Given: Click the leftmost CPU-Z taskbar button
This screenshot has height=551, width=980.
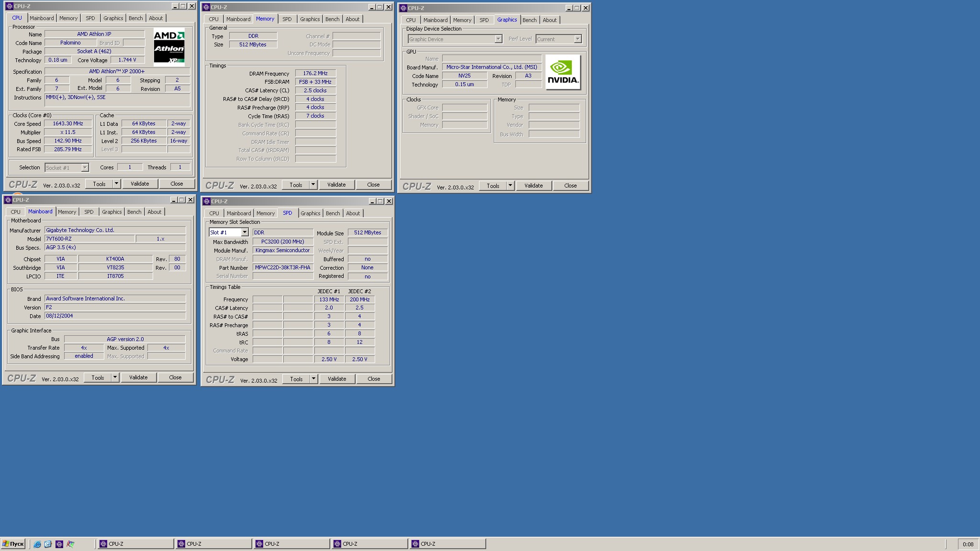Looking at the screenshot, I should 136,544.
